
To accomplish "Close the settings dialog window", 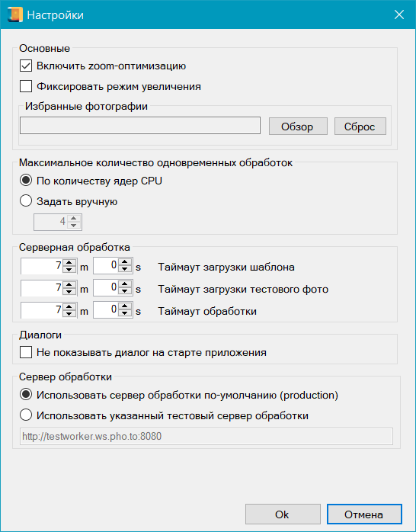I will coord(399,14).
